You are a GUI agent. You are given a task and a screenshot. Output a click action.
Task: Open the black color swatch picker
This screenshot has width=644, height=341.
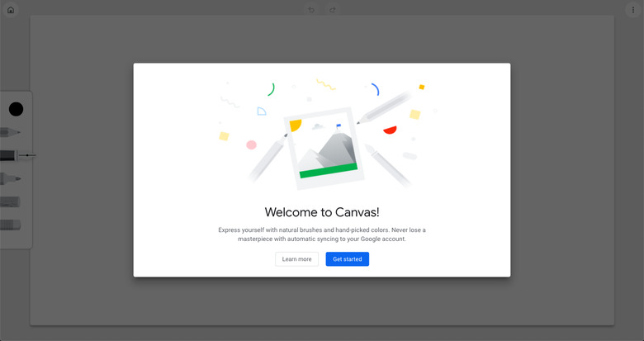pyautogui.click(x=16, y=109)
